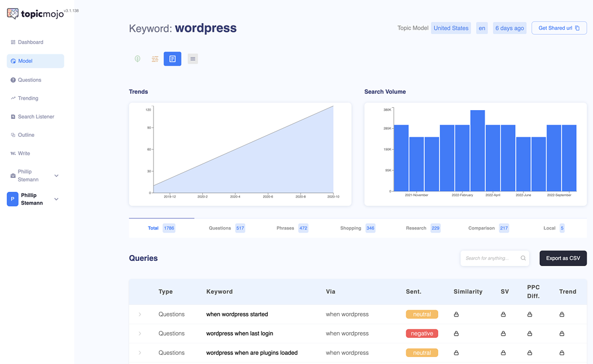Click Trend lock for 'when wordpress started'
This screenshot has height=364, width=593.
coord(562,314)
